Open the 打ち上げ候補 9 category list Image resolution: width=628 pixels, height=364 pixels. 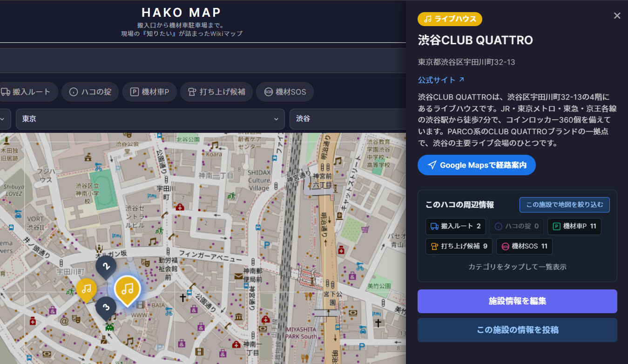pyautogui.click(x=459, y=246)
